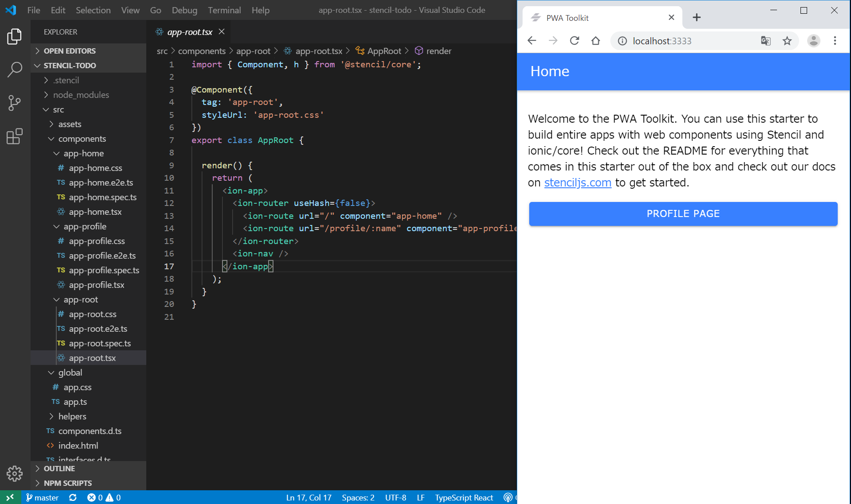851x504 pixels.
Task: Open the Edit menu
Action: coord(58,10)
